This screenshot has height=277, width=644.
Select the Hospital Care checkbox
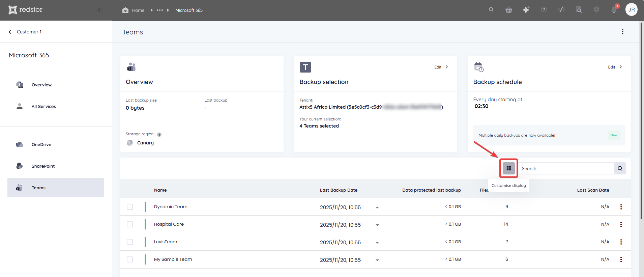pyautogui.click(x=130, y=224)
